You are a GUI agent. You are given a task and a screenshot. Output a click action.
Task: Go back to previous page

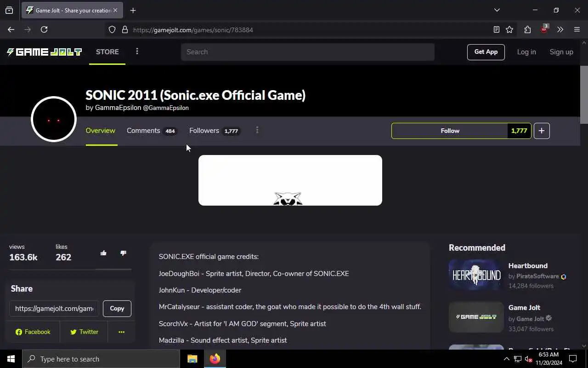11,29
